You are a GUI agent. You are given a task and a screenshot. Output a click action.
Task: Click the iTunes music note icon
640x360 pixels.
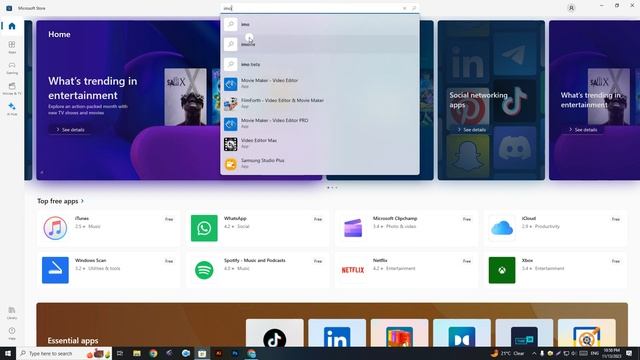pyautogui.click(x=55, y=228)
